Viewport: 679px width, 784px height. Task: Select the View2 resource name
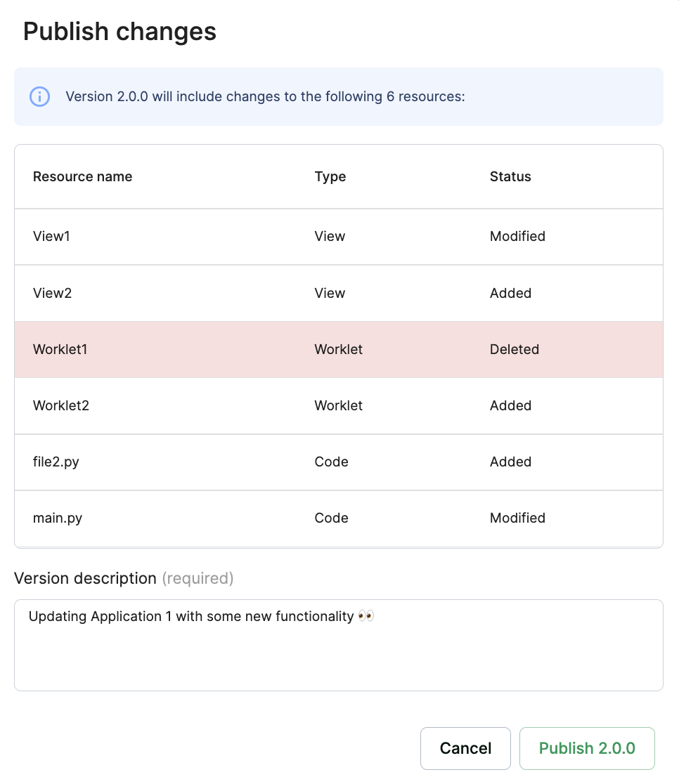click(52, 293)
